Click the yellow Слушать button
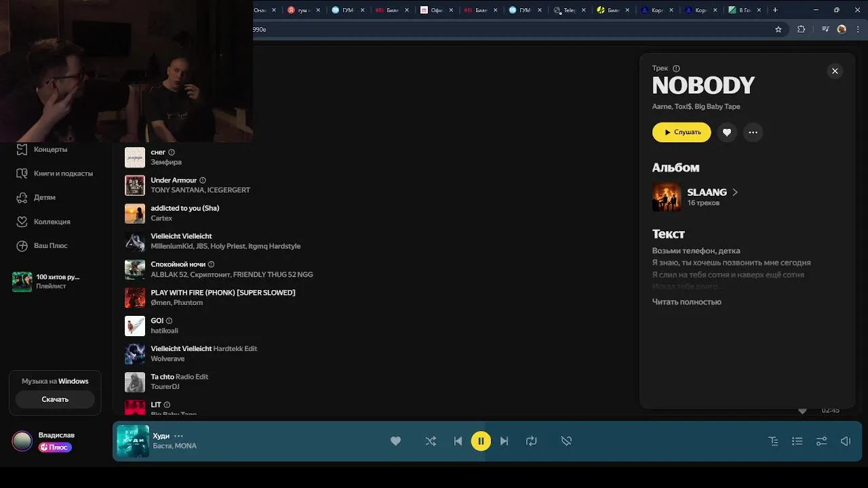The image size is (868, 488). tap(682, 132)
